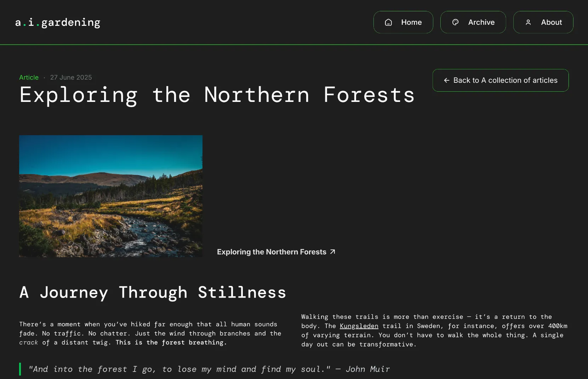The width and height of the screenshot is (588, 379).
Task: Click the green Article category label
Action: click(x=29, y=77)
